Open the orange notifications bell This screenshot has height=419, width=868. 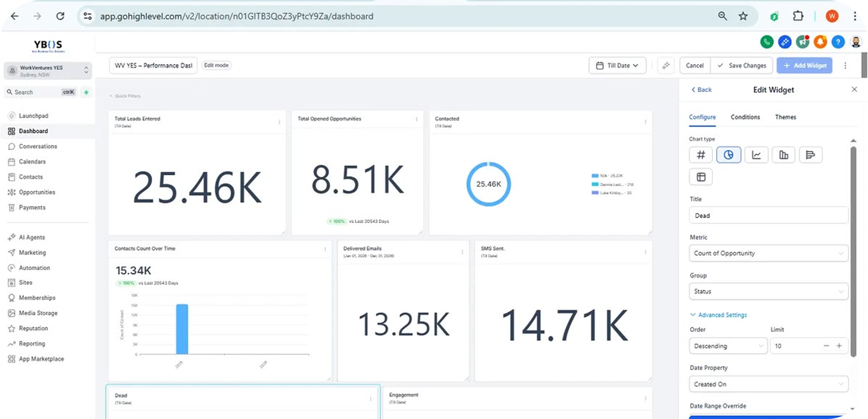820,42
